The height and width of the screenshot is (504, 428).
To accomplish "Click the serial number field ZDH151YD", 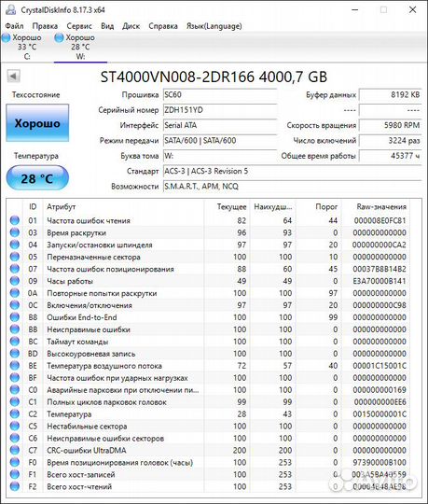I will [220, 110].
